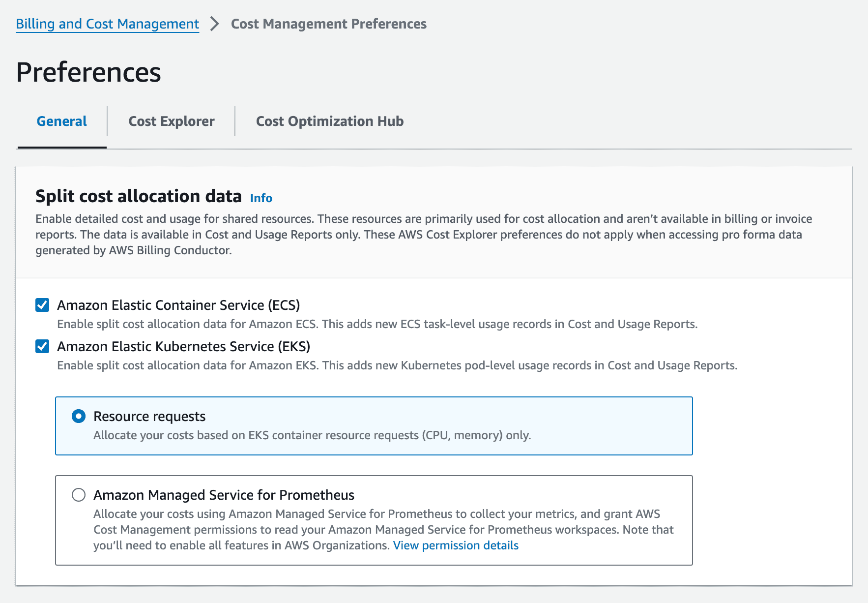Open Billing and Cost Management breadcrumb link

coord(107,24)
